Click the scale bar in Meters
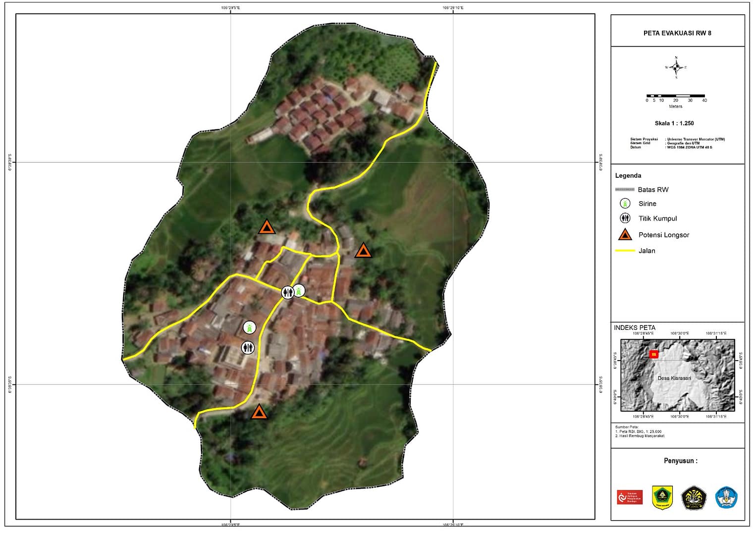756x535 pixels. coord(675,96)
